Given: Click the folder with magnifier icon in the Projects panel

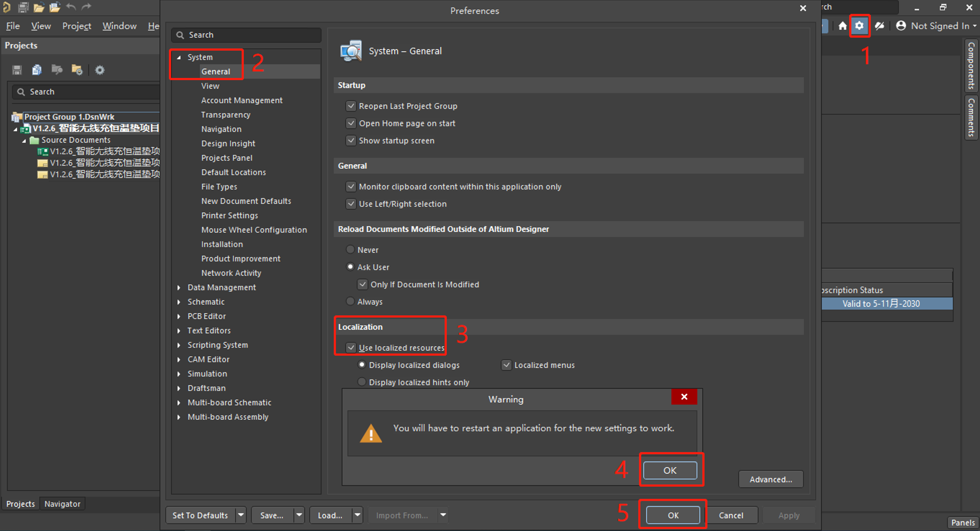Looking at the screenshot, I should 57,70.
